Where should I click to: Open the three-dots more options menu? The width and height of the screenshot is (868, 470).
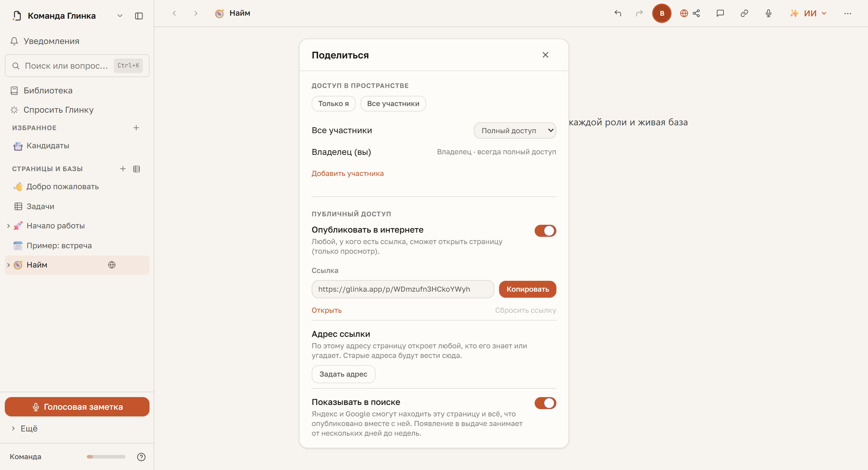pyautogui.click(x=848, y=13)
